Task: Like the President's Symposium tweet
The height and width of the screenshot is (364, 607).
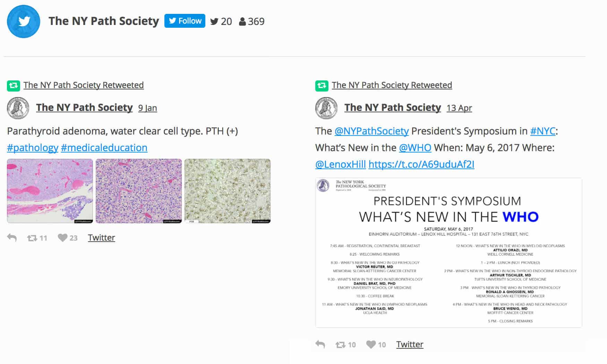Action: point(371,345)
